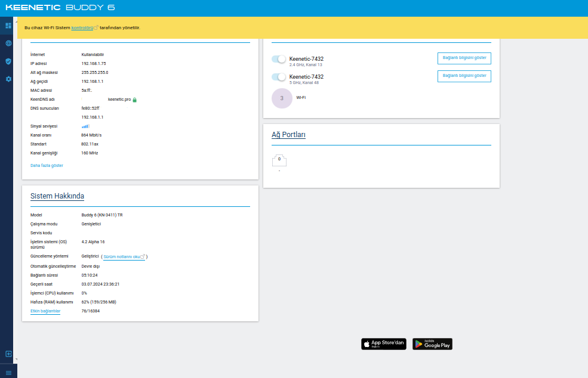The width and height of the screenshot is (588, 378).
Task: Expand the sidebar with the hamburger icon
Action: pyautogui.click(x=8, y=373)
